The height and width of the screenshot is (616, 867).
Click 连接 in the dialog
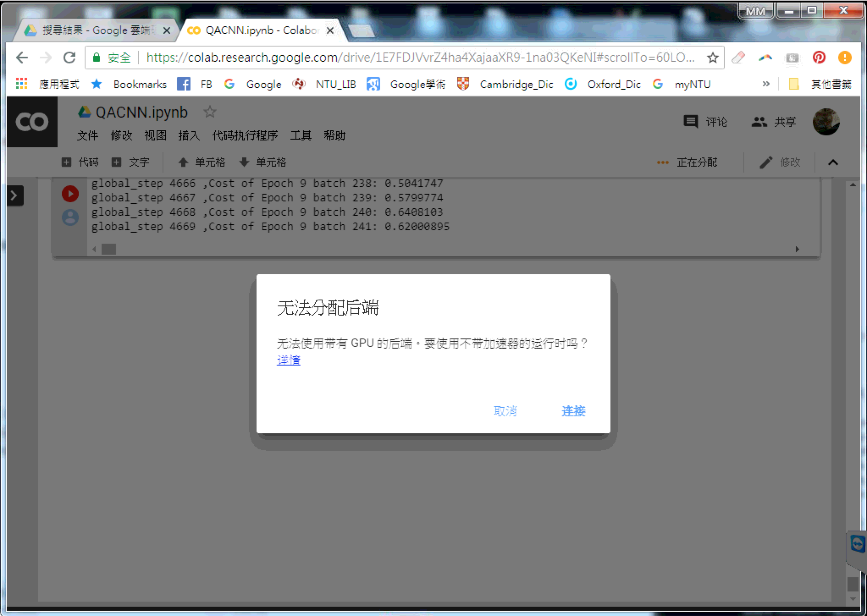[573, 411]
